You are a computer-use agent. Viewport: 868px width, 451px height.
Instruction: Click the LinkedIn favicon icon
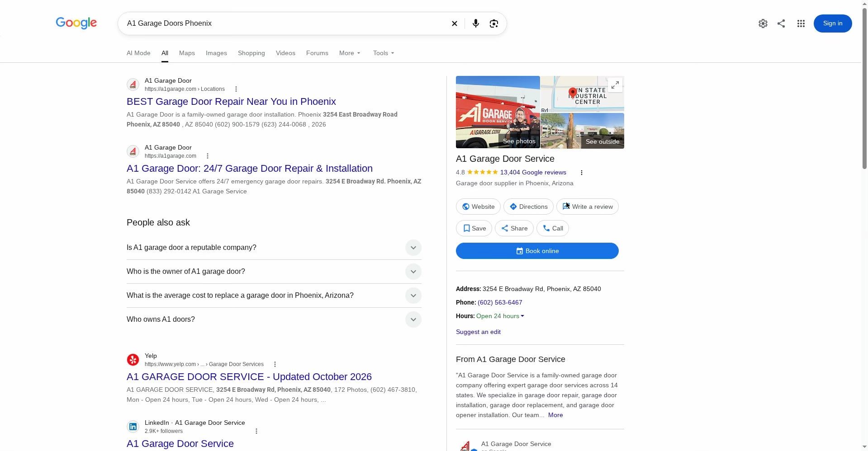click(133, 427)
